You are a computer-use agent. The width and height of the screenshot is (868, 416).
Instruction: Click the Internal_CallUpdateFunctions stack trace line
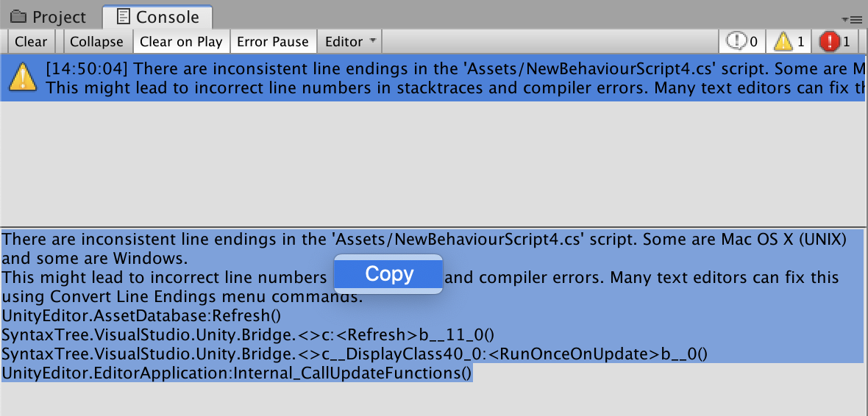pos(237,373)
